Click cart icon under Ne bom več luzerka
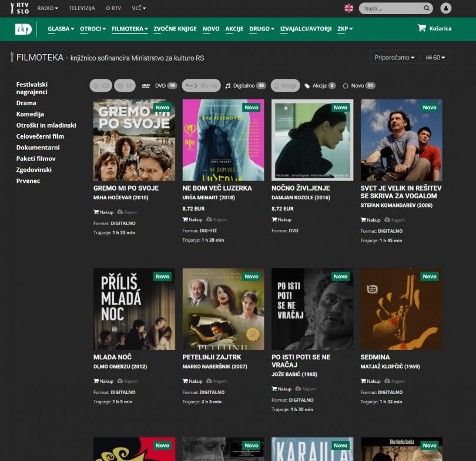476x461 pixels. point(185,219)
